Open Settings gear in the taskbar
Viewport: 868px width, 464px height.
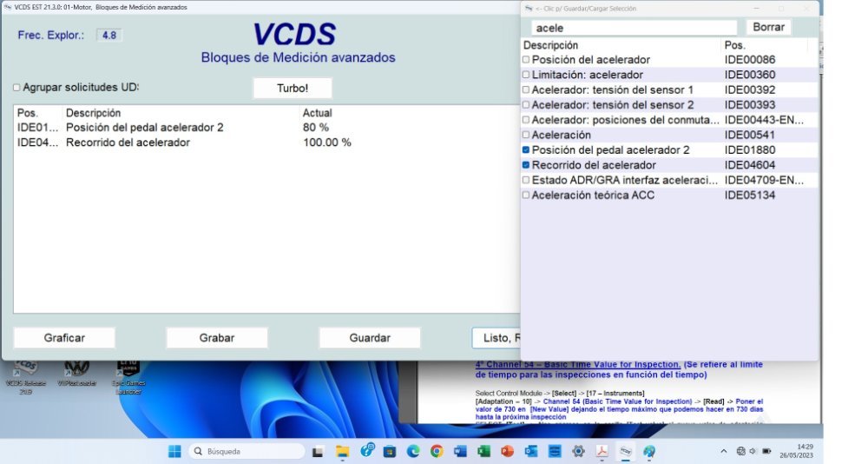578,451
